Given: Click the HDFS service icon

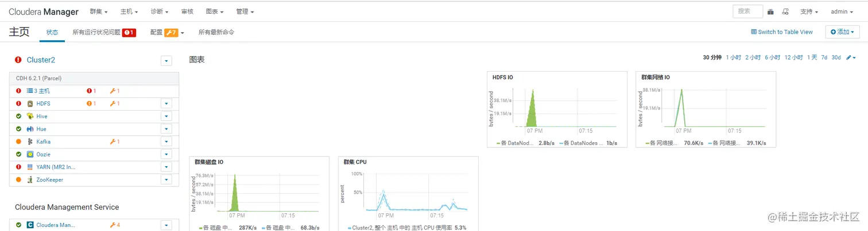Looking at the screenshot, I should tap(30, 104).
